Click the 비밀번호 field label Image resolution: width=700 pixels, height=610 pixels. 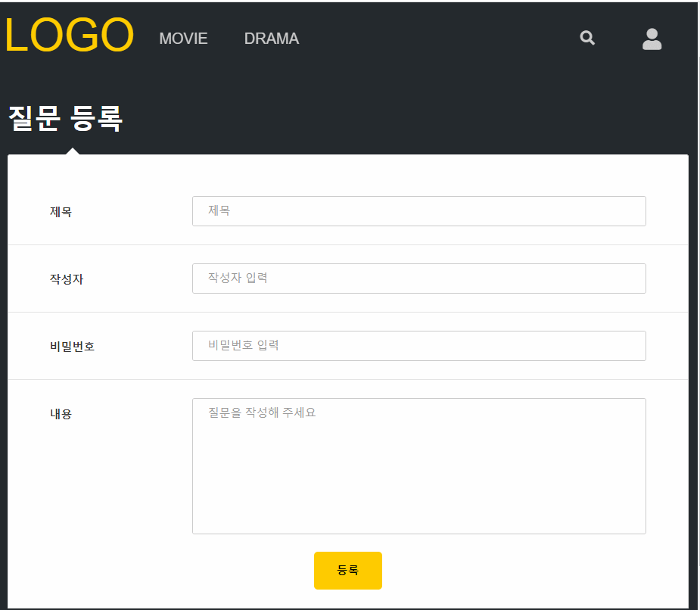[x=72, y=347]
